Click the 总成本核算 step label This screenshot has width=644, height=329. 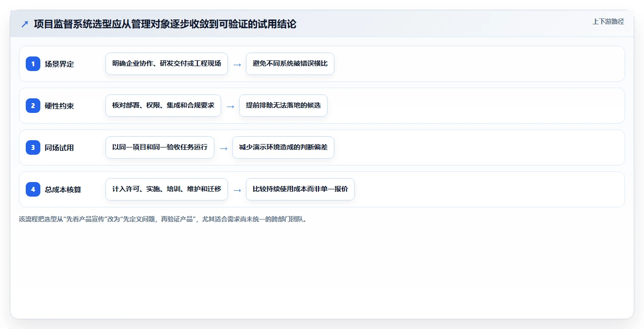(x=63, y=189)
